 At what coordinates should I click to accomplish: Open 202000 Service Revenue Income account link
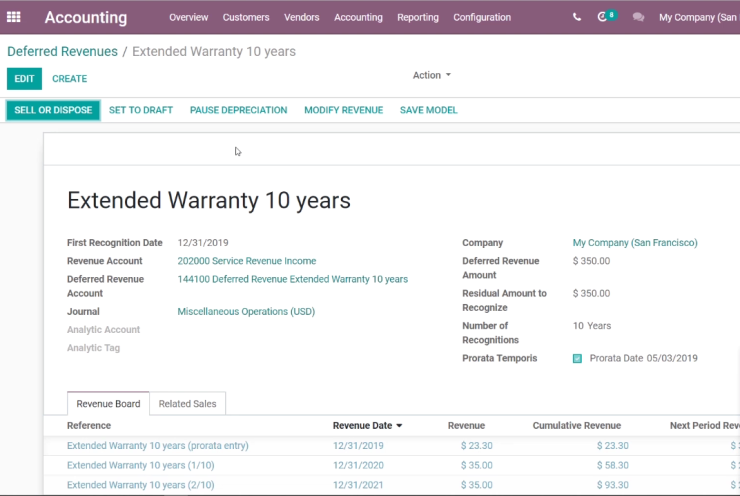(x=247, y=261)
